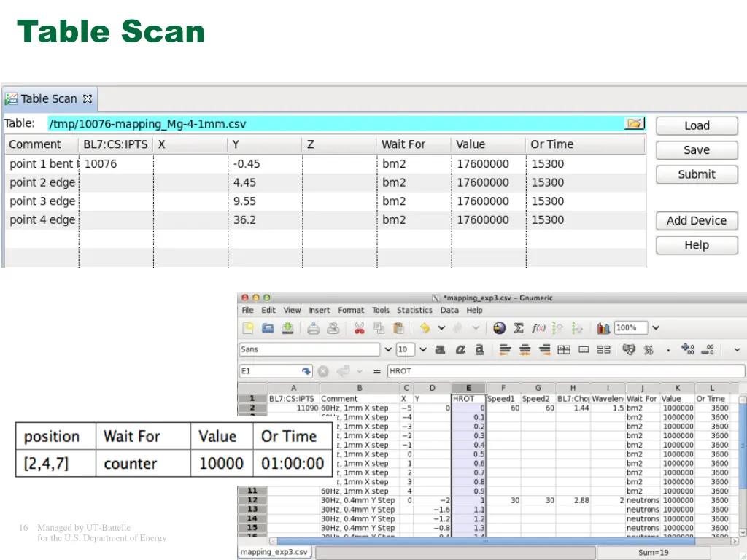Click the Load button
This screenshot has width=747, height=560.
[x=696, y=125]
